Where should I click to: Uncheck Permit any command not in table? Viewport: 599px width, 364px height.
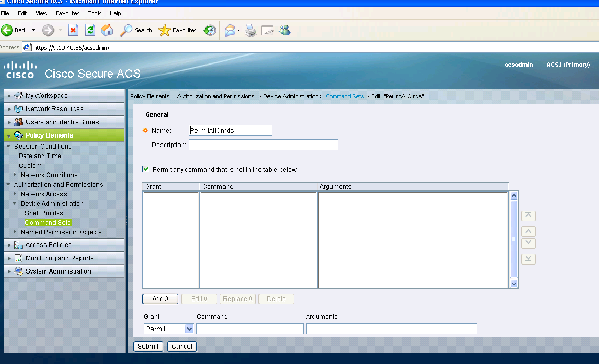coord(146,169)
